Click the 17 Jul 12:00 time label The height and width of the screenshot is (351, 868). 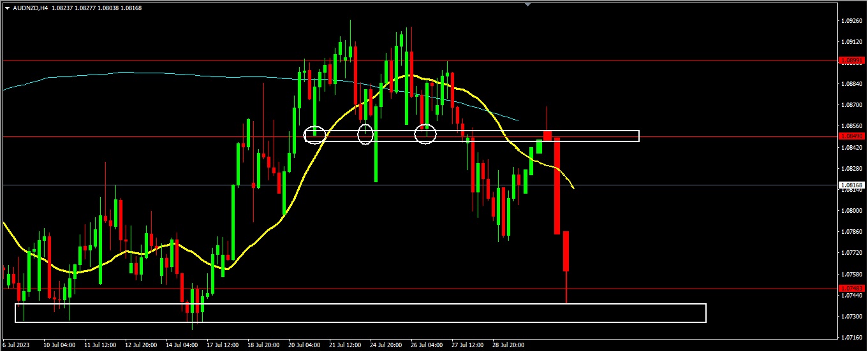point(222,345)
